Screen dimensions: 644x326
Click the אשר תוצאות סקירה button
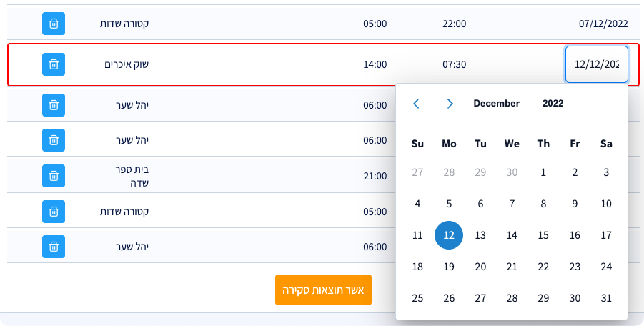(x=323, y=290)
